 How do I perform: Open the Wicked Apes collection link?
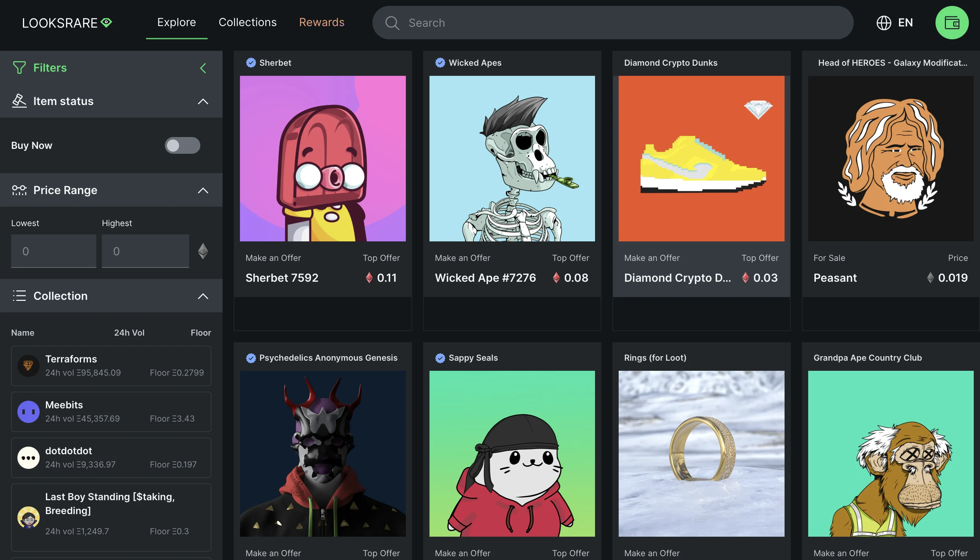[475, 63]
